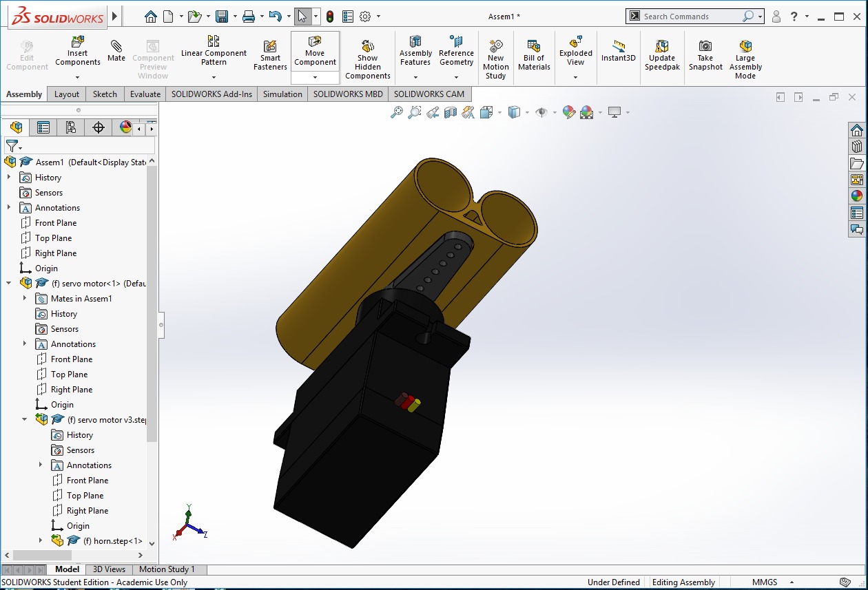Screen dimensions: 868x590
Task: Open DisplayManager color wheel tab
Action: coord(125,127)
